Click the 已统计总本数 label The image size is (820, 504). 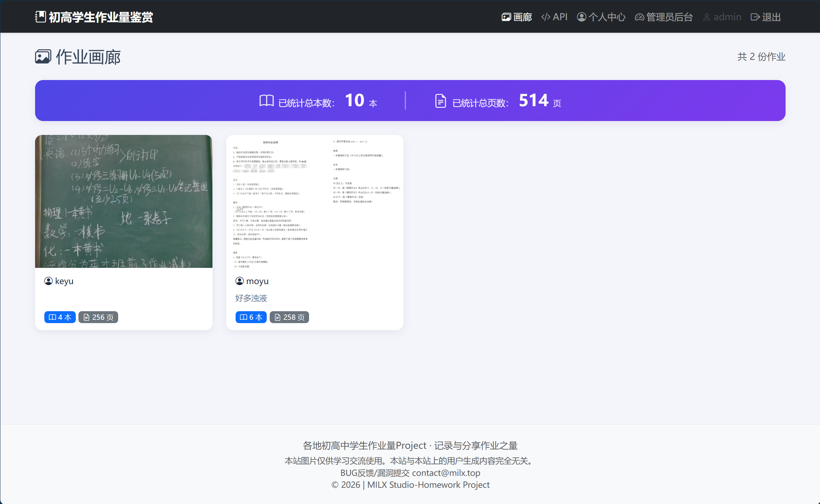point(306,103)
